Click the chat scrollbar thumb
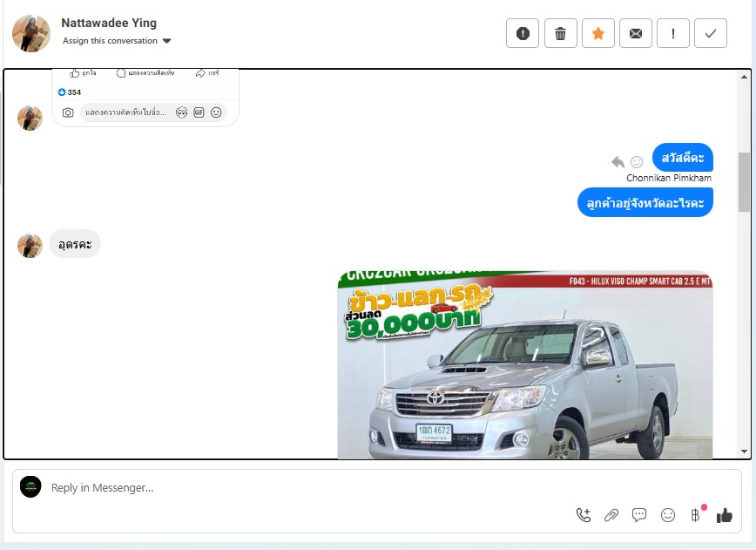This screenshot has width=756, height=550. coord(744,182)
